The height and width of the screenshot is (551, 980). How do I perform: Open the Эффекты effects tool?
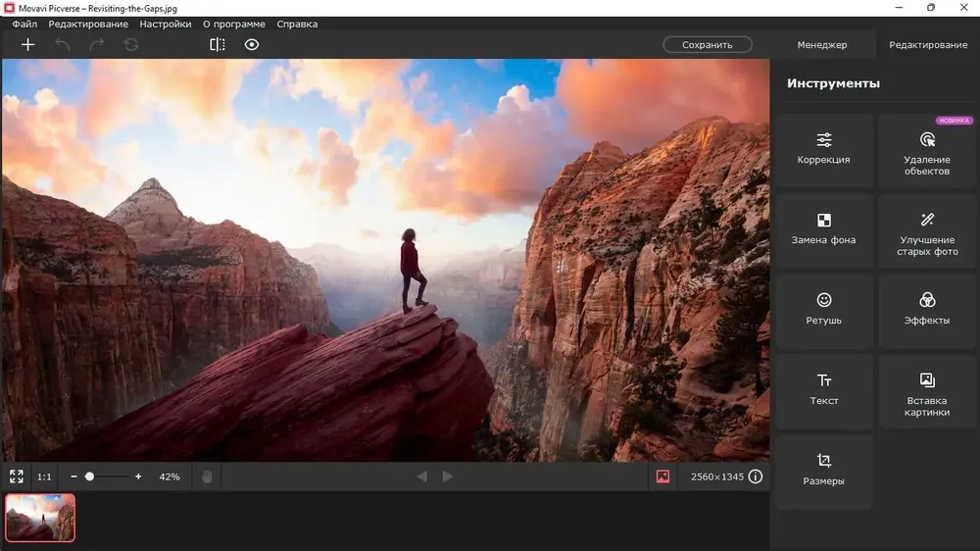point(927,311)
